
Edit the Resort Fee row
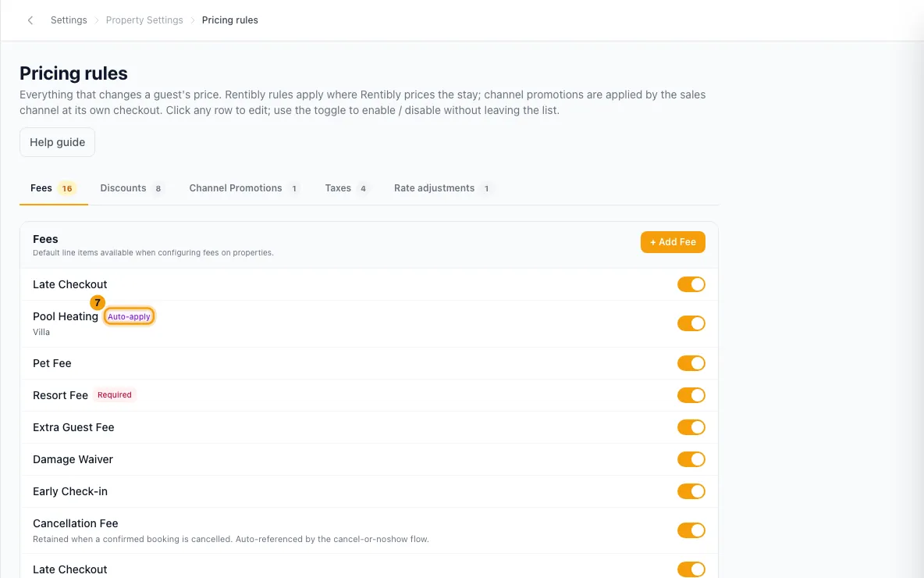[x=369, y=395]
